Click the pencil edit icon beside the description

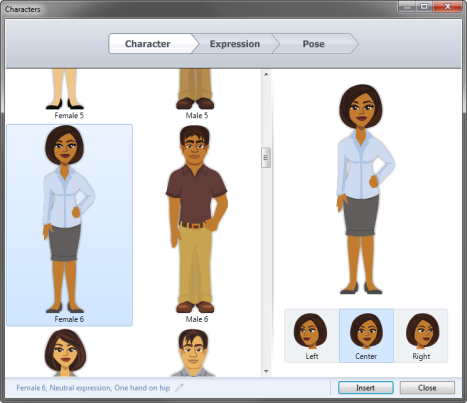click(179, 387)
